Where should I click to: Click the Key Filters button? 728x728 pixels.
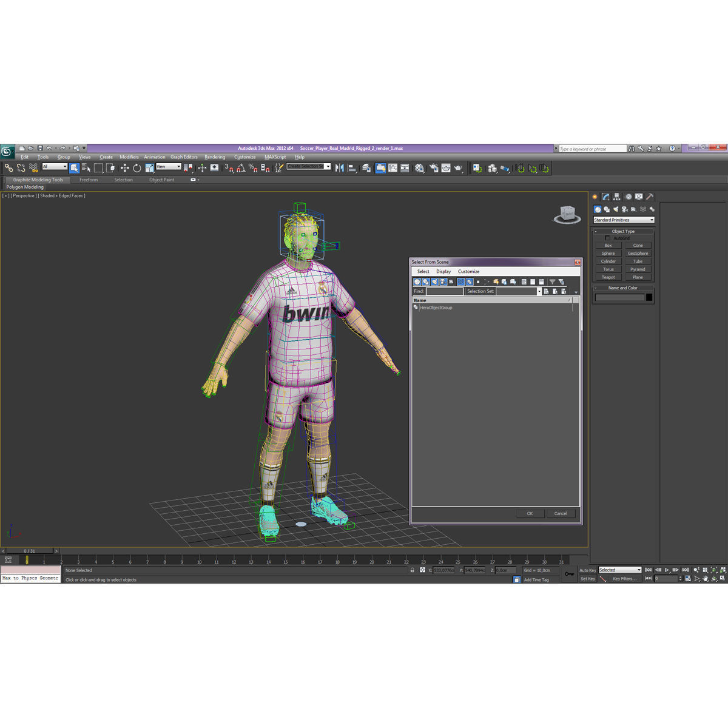click(x=624, y=579)
